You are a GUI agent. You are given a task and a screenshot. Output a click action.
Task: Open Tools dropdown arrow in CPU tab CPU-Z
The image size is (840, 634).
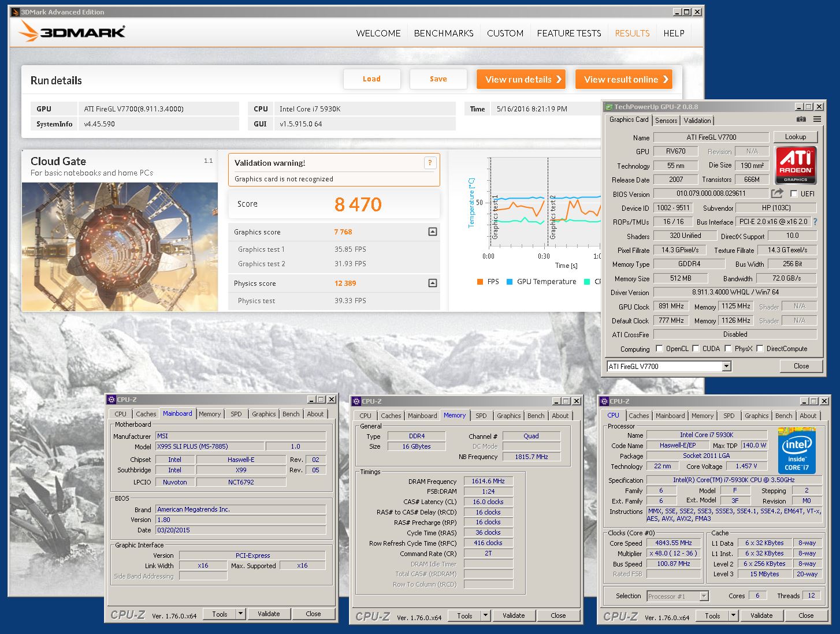click(734, 616)
